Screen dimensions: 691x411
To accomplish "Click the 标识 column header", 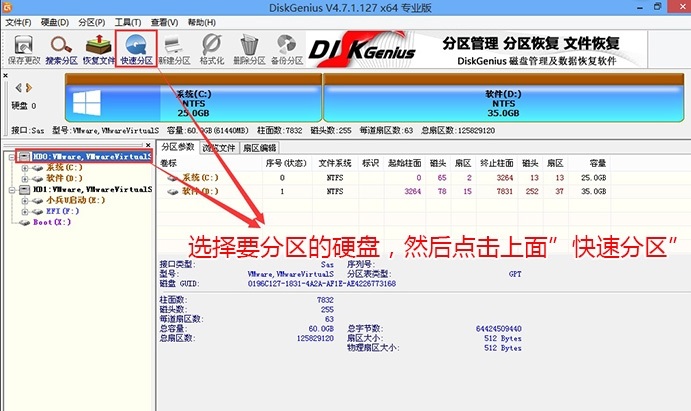I will coord(371,163).
